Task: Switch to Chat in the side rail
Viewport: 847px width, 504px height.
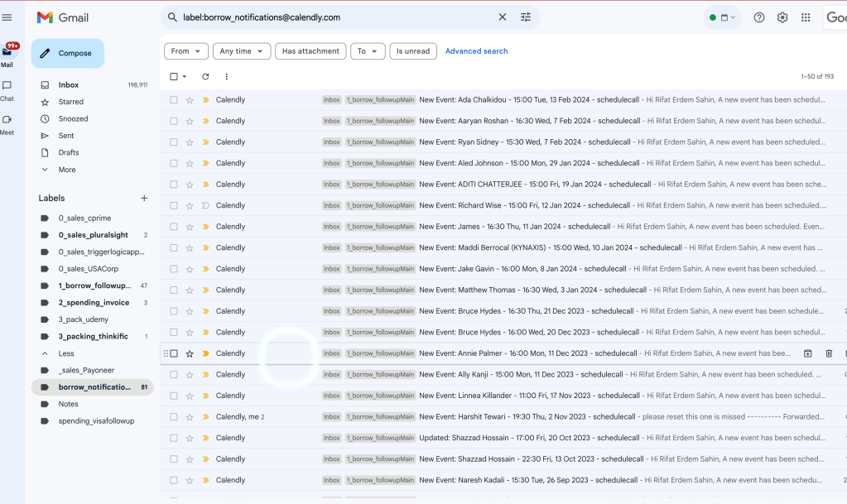Action: coord(7,91)
